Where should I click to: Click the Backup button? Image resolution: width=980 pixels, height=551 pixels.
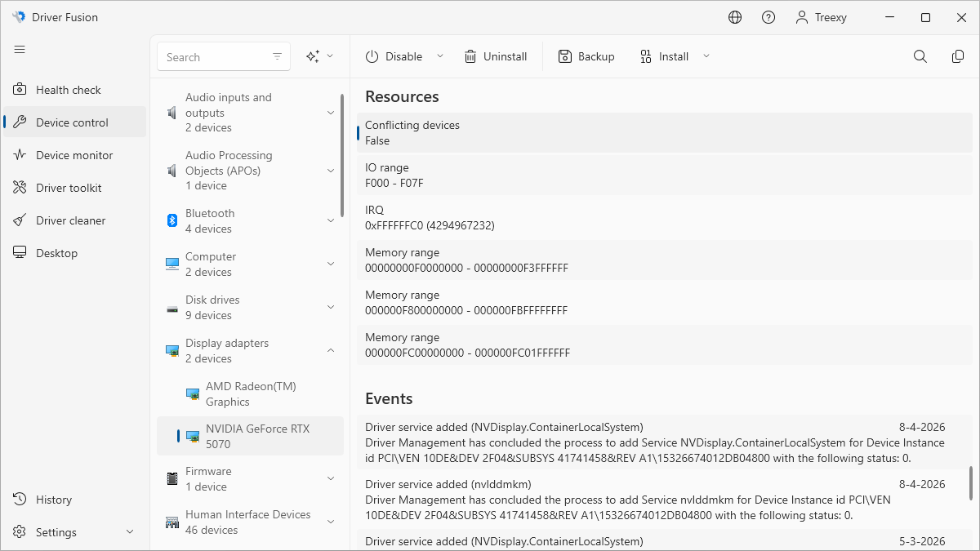586,56
